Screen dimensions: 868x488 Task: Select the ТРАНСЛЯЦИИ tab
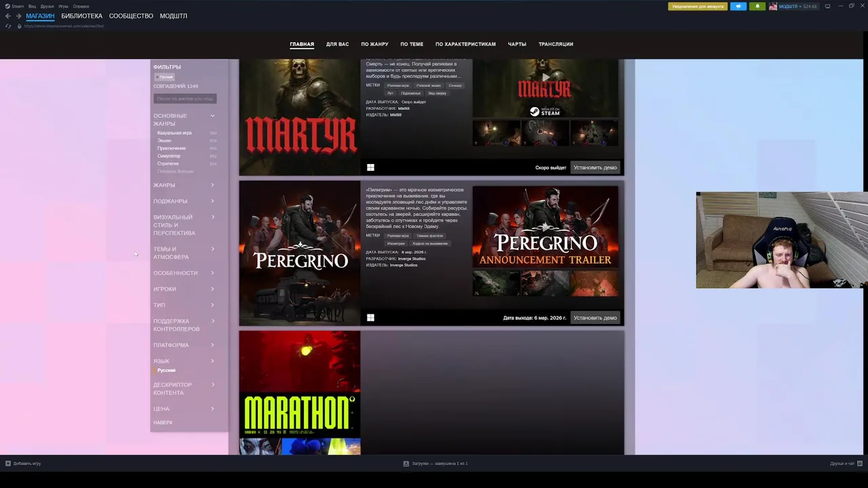(555, 44)
